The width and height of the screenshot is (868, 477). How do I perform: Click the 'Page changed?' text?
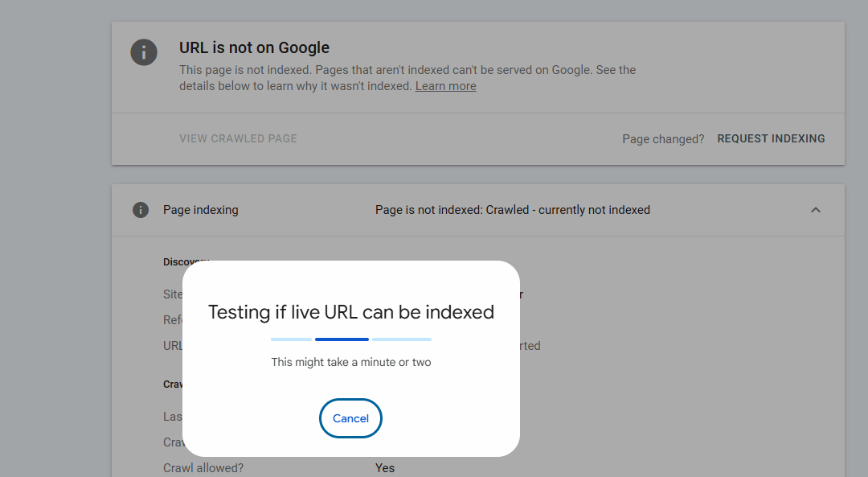pos(662,139)
